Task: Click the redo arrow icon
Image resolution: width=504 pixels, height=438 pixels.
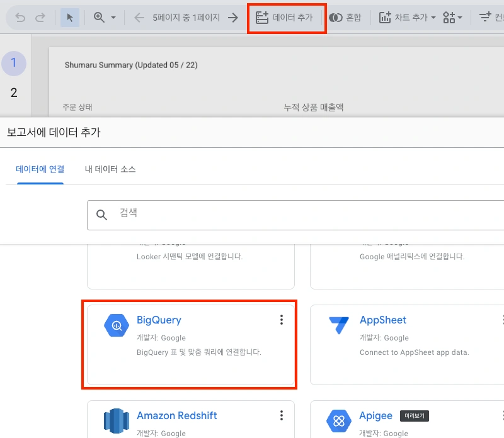Action: (42, 18)
